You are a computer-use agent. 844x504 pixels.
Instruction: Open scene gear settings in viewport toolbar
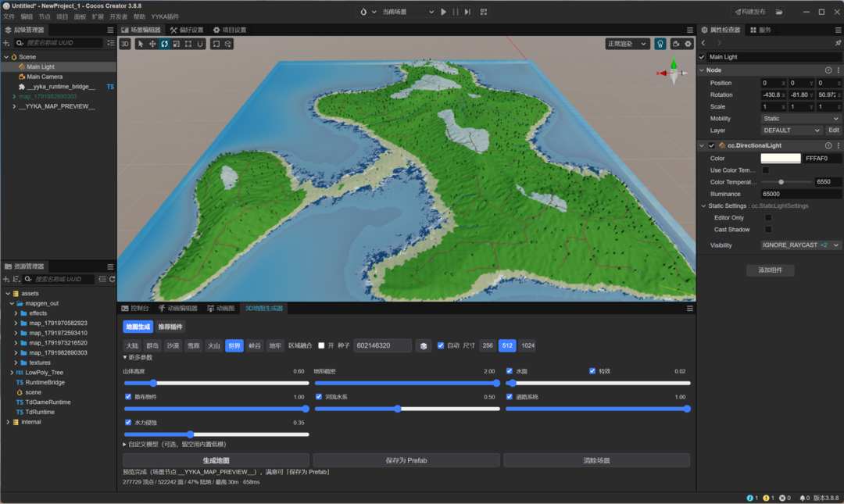click(x=688, y=45)
